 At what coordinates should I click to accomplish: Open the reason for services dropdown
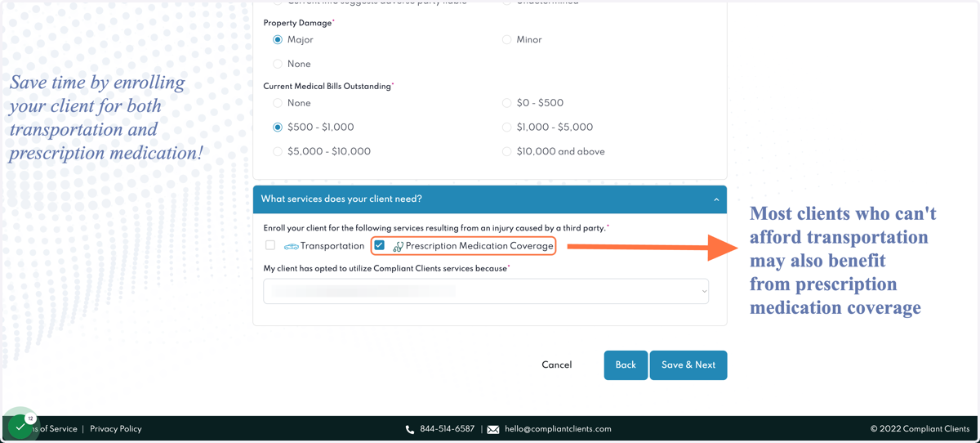coord(486,291)
